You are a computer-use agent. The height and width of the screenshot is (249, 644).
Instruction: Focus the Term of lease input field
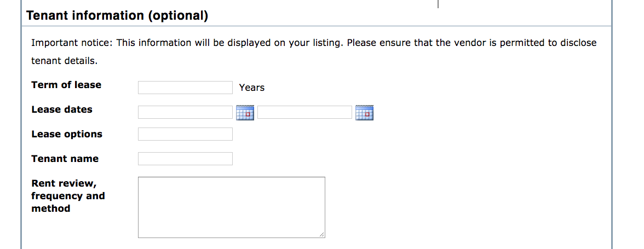(185, 88)
